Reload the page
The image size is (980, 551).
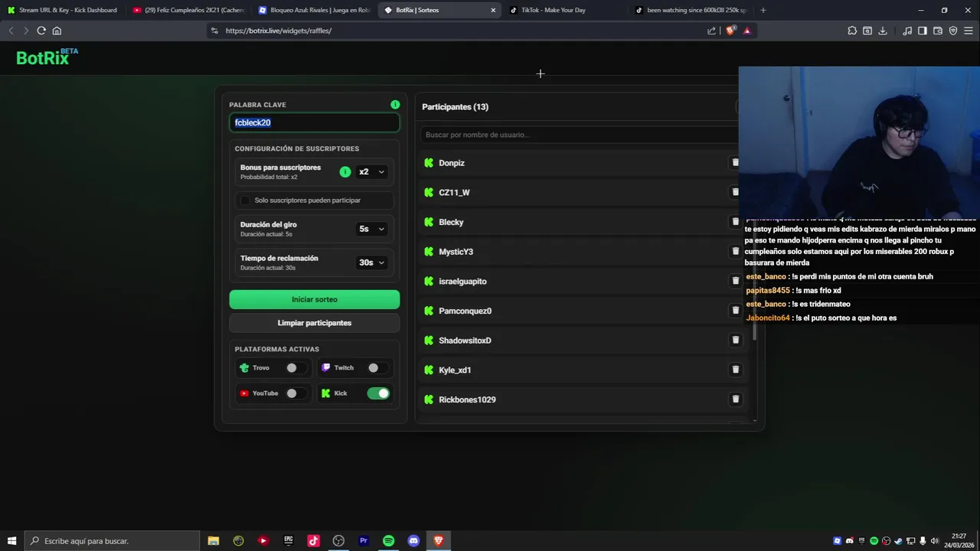(x=41, y=31)
